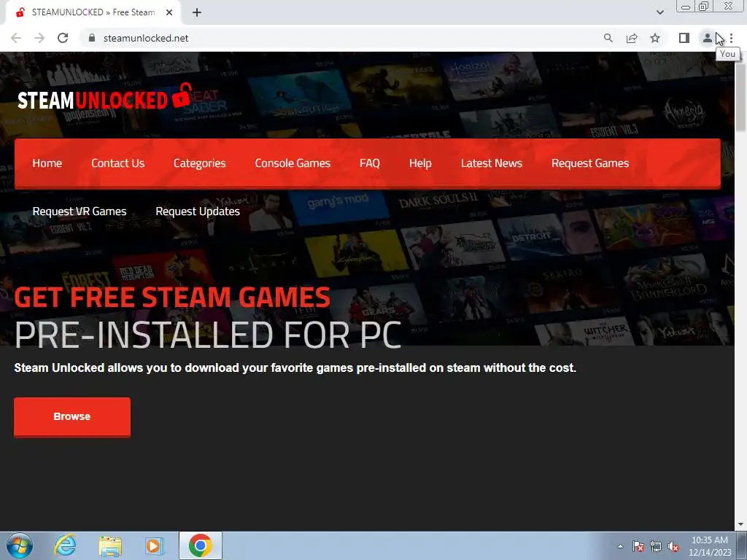This screenshot has width=747, height=560.
Task: Open the Categories menu item
Action: coord(200,163)
